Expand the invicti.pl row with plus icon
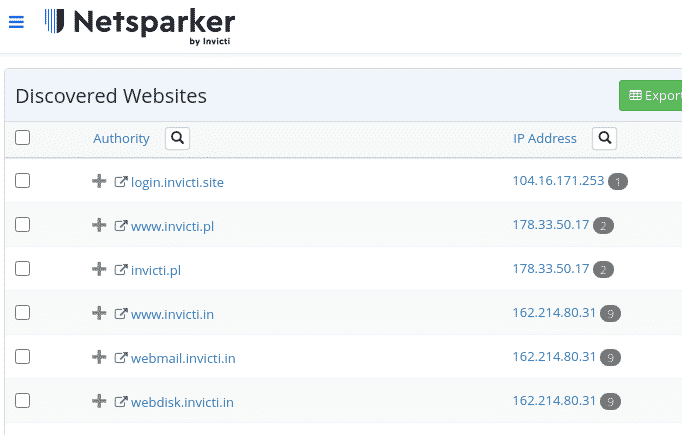Viewport: 682px width, 435px height. 99,269
